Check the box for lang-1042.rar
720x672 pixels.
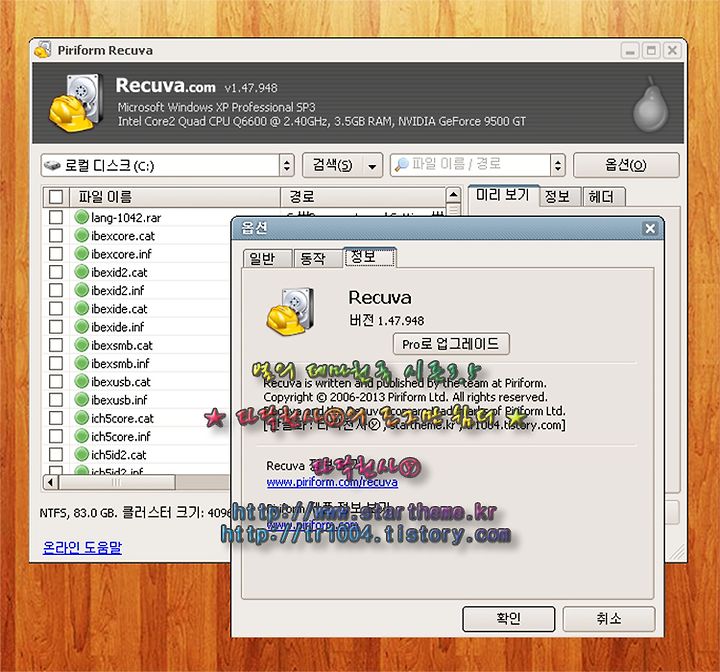56,217
